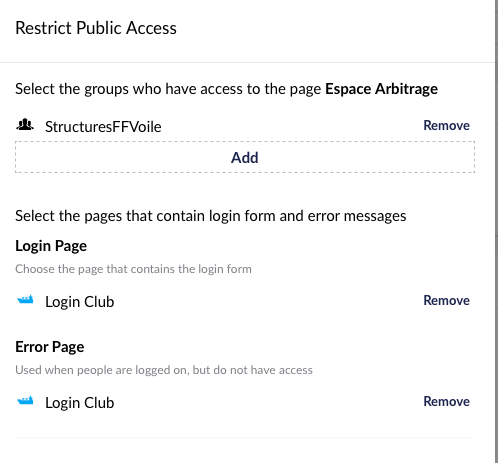The height and width of the screenshot is (463, 498).
Task: Click the blue page icon under Login Page
Action: 25,300
